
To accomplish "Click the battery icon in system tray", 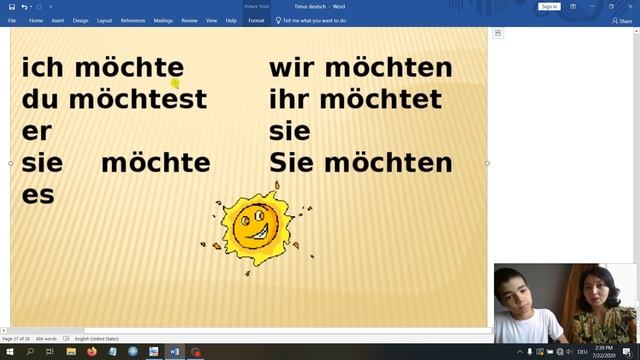I will coord(550,351).
